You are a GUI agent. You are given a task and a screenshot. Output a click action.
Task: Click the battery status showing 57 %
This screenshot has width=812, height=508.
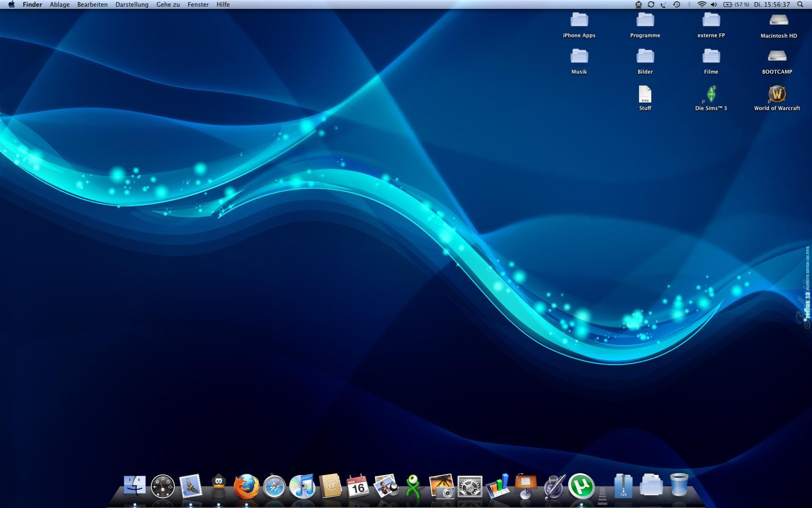click(x=736, y=5)
